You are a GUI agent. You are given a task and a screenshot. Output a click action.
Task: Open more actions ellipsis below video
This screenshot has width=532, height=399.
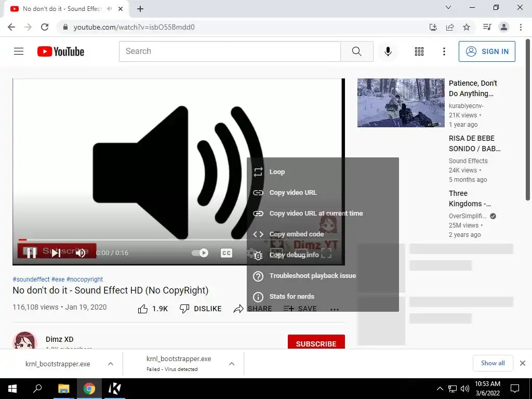[x=335, y=309]
